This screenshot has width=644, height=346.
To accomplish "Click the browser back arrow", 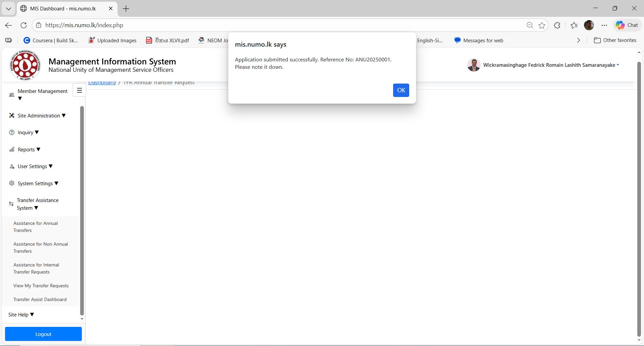I will point(9,25).
